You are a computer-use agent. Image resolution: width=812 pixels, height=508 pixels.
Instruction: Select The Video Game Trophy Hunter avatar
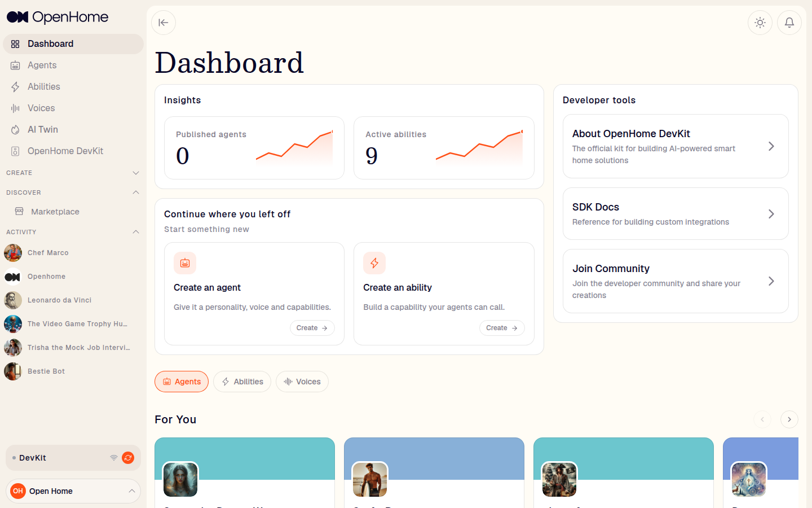pos(13,324)
